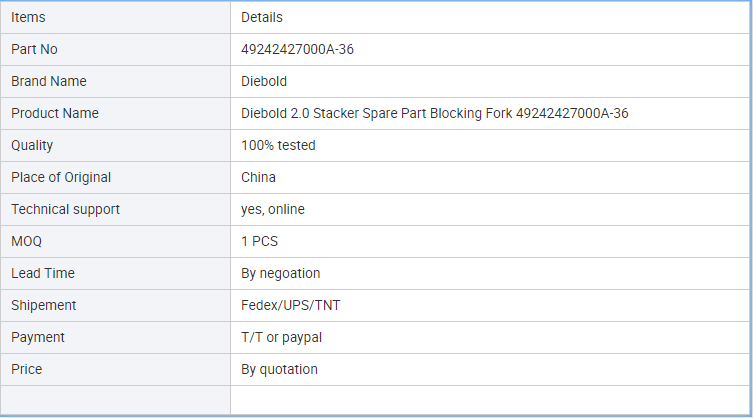
Task: Click the MOQ label cell
Action: pos(115,242)
